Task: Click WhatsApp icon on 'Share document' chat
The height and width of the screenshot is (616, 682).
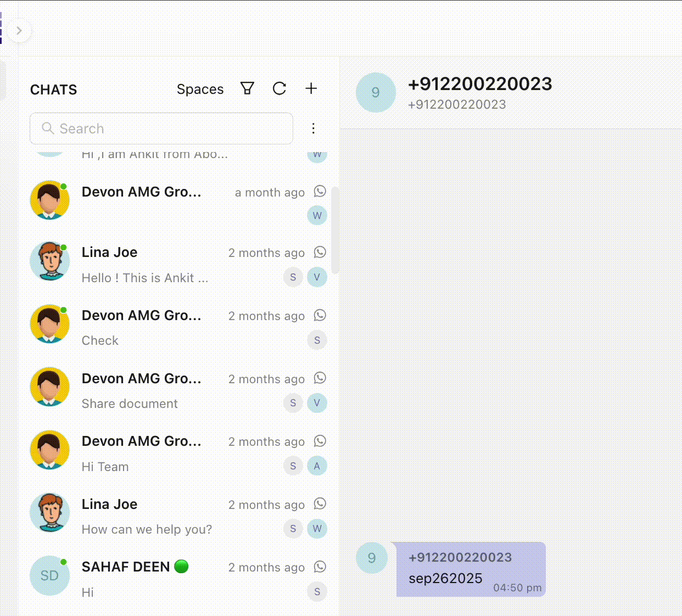Action: [x=320, y=378]
